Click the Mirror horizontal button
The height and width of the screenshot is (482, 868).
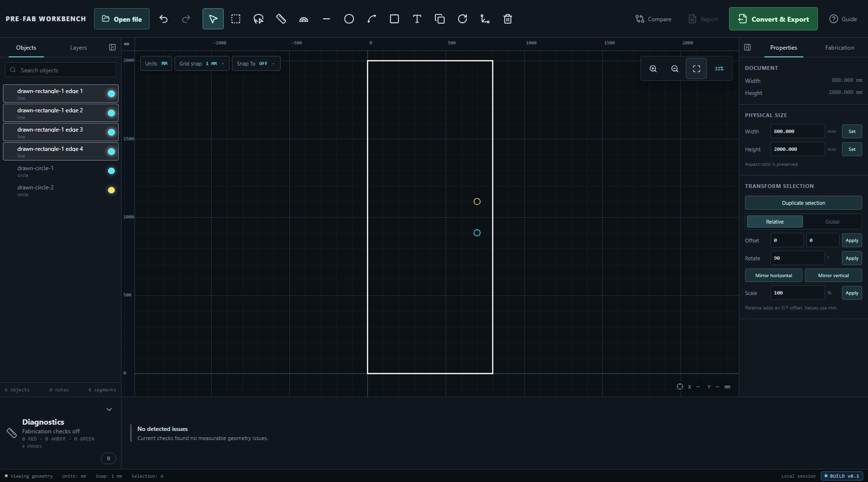(x=773, y=276)
